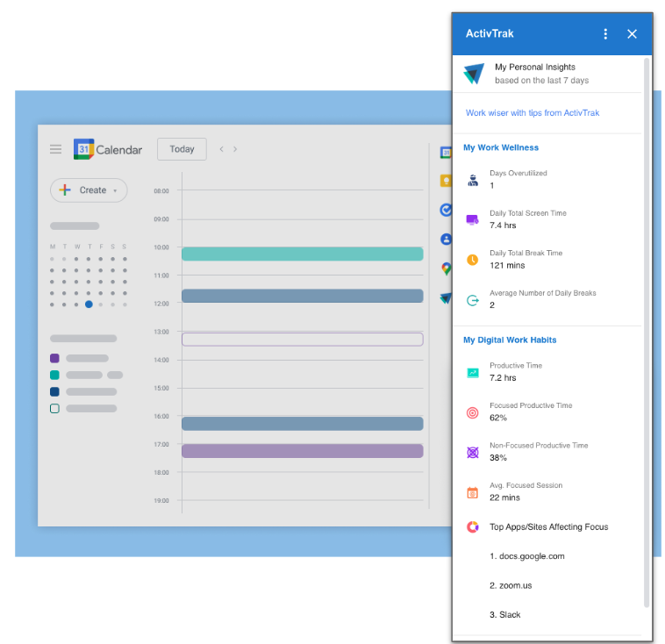Go to previous period with left chevron
Viewport: 665px width, 644px height.
click(x=221, y=149)
